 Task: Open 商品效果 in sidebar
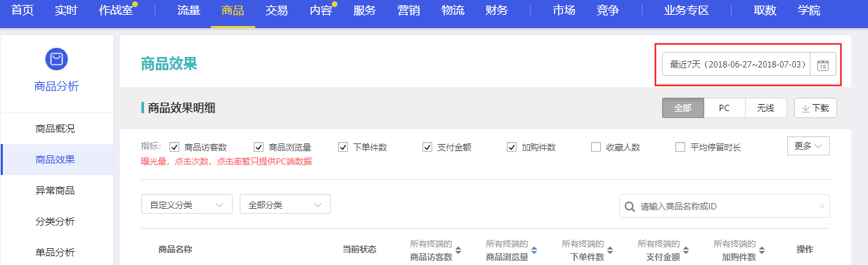click(56, 160)
